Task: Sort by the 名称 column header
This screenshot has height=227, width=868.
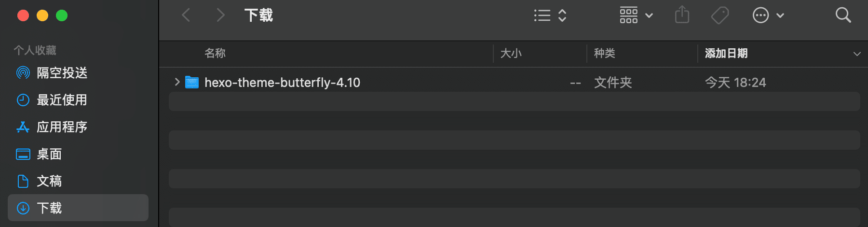Action: 215,53
